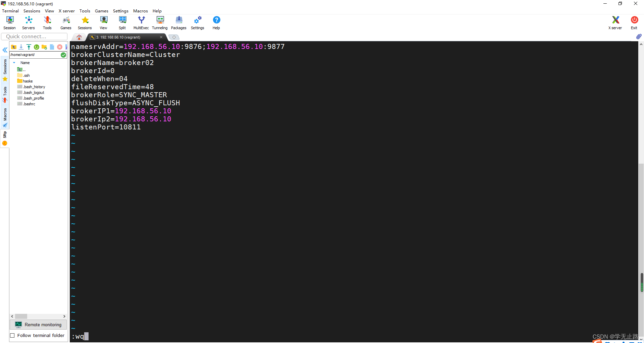Open the Session toolbar icon

click(x=9, y=23)
